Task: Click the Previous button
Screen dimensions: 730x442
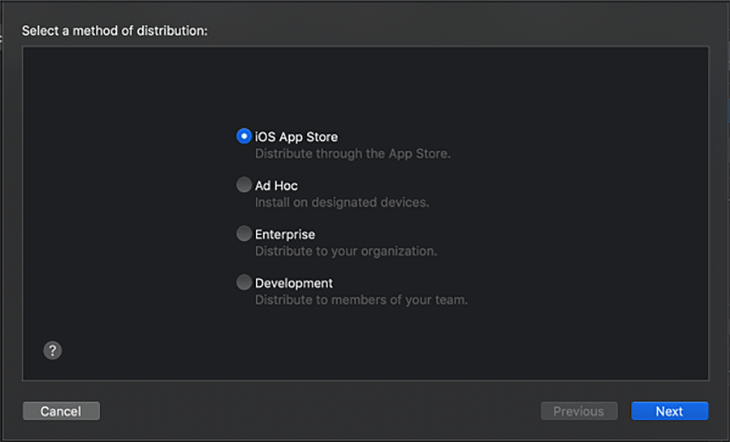Action: click(579, 411)
